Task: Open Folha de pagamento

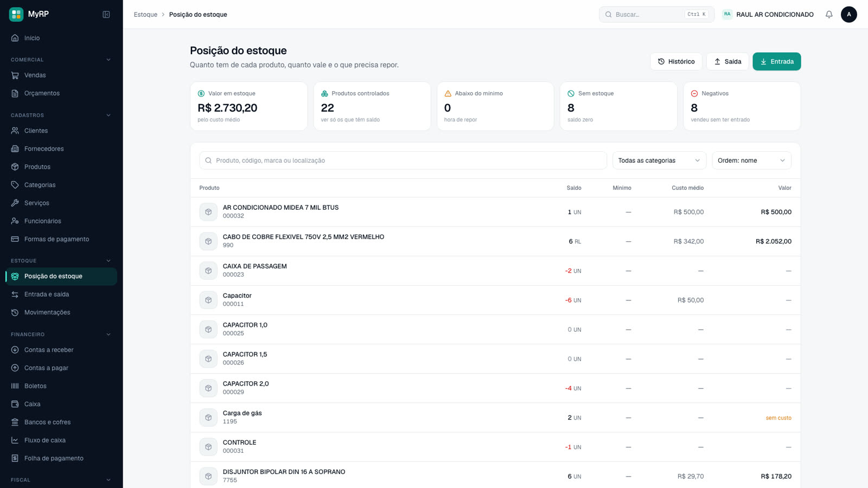Action: (61, 458)
